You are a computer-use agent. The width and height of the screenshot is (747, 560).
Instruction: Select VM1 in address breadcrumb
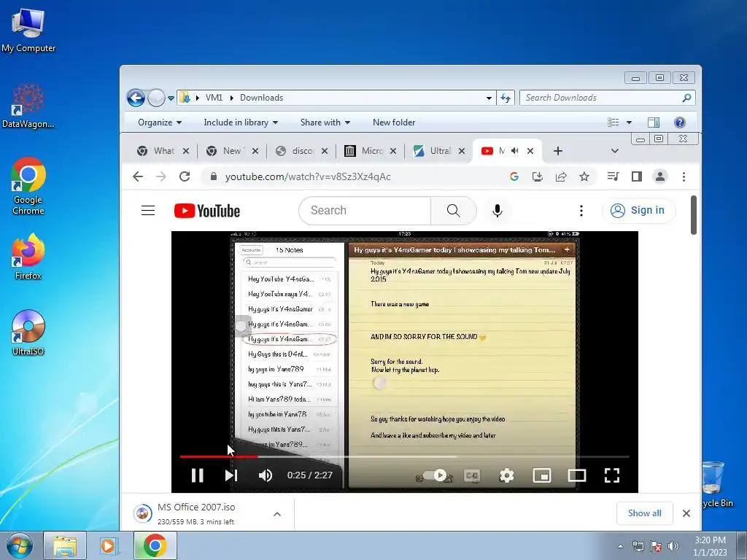point(214,98)
